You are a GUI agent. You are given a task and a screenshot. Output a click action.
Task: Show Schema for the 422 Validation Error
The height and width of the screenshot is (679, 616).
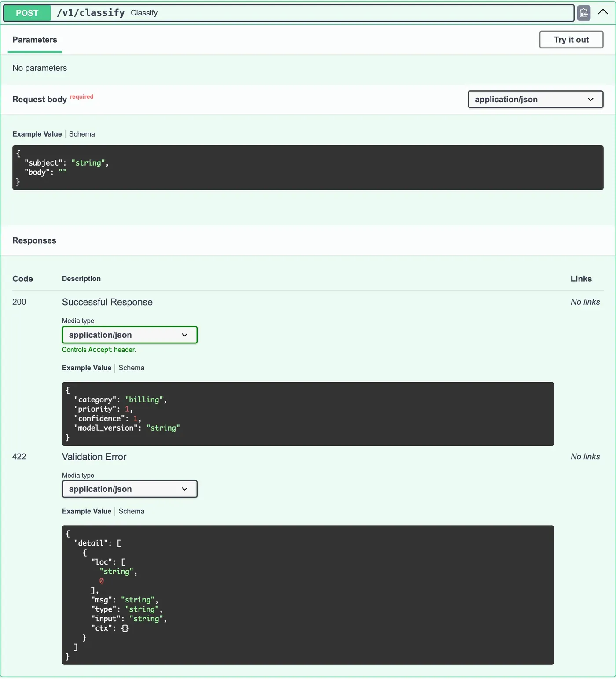132,512
